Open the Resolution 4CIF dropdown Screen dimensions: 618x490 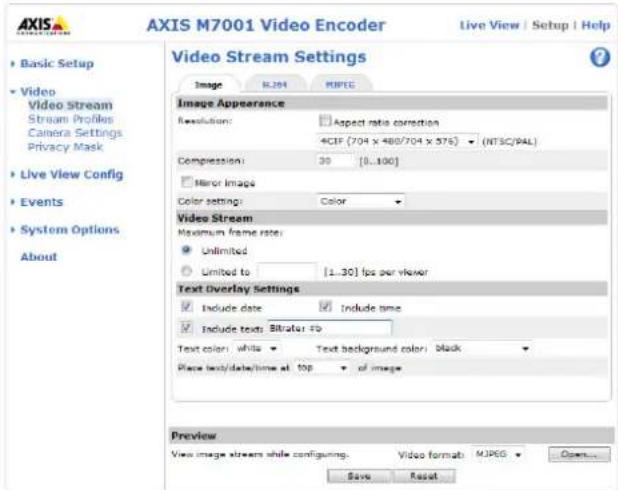[x=397, y=141]
